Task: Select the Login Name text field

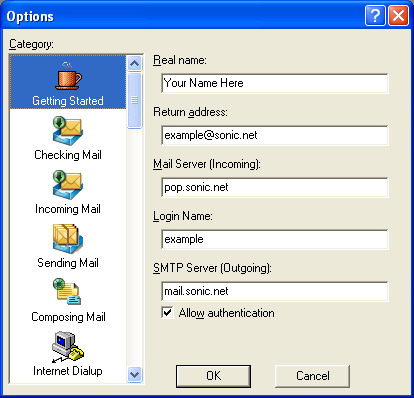Action: point(275,239)
